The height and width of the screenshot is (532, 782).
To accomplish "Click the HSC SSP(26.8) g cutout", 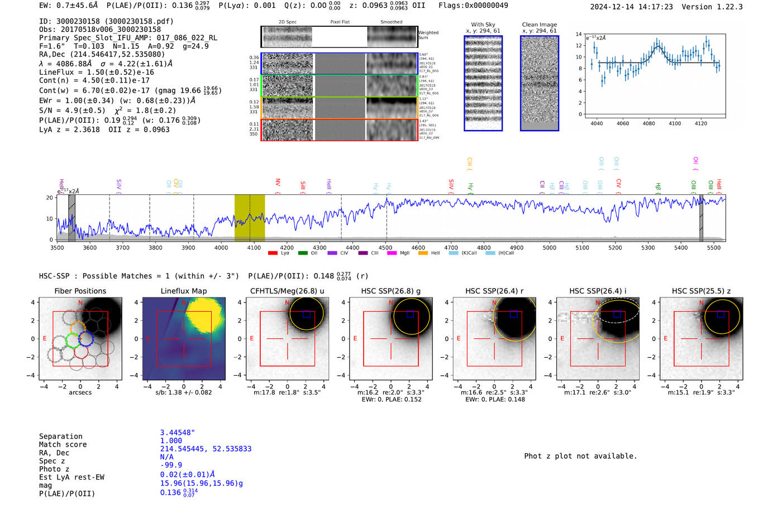I will click(390, 338).
